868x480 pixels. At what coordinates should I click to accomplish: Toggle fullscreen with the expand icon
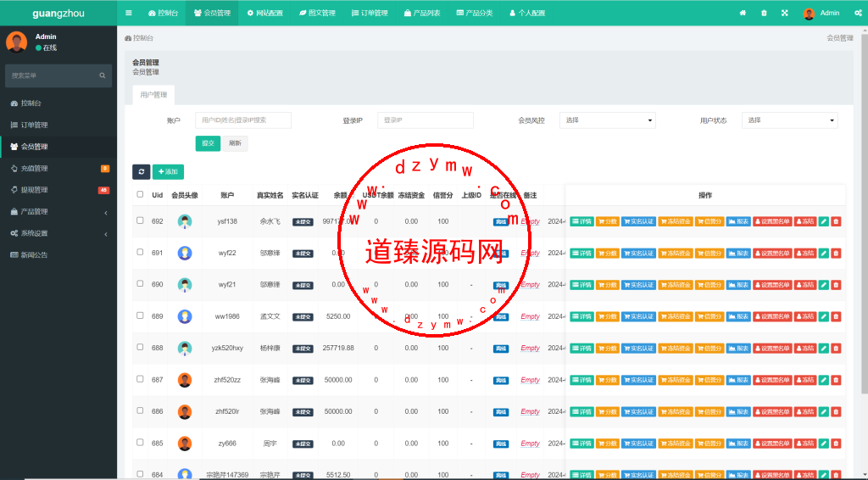click(784, 13)
